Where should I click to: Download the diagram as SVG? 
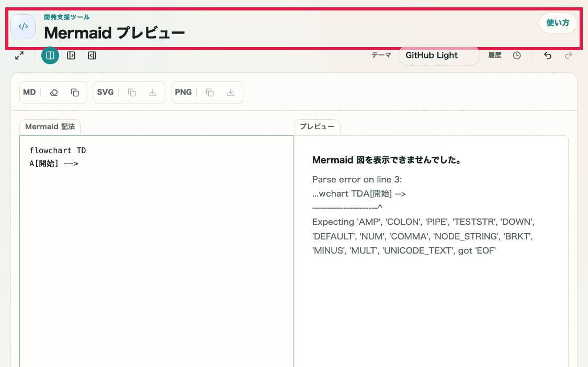[152, 92]
